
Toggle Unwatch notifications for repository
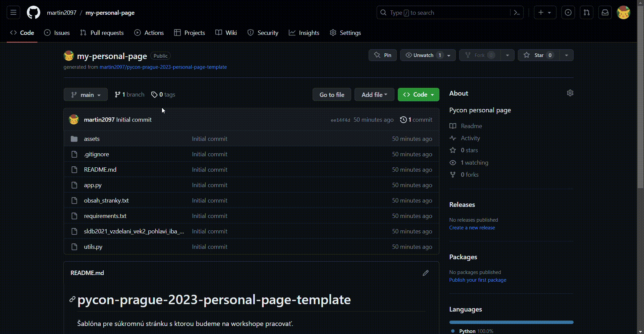pyautogui.click(x=428, y=55)
